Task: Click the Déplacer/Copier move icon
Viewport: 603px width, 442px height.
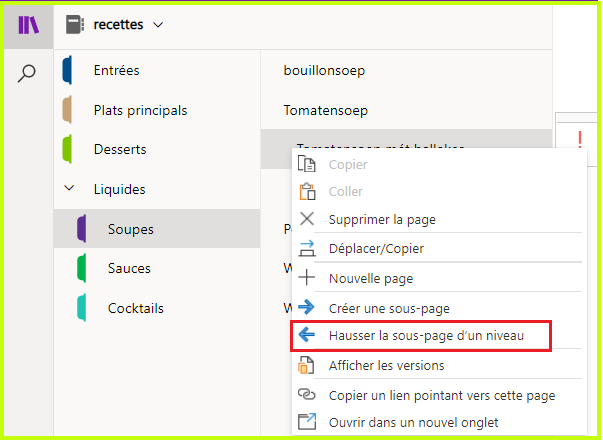Action: point(307,248)
